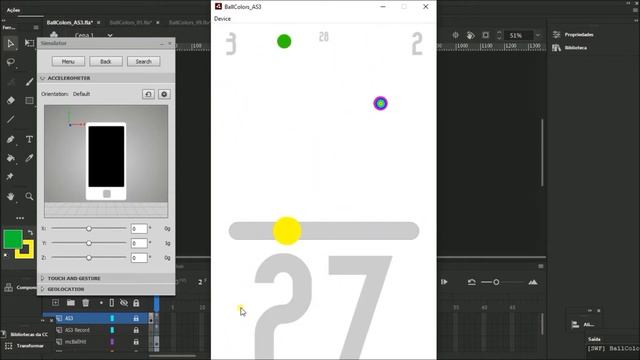Open Transformar panel
Image resolution: width=640 pixels, height=360 pixels.
[x=25, y=346]
